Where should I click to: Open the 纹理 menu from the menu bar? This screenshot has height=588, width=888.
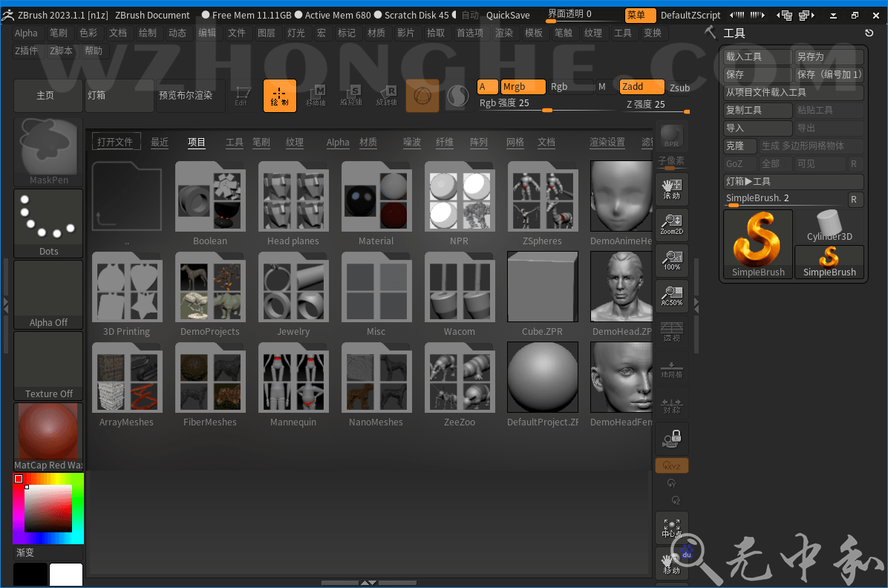(x=593, y=33)
